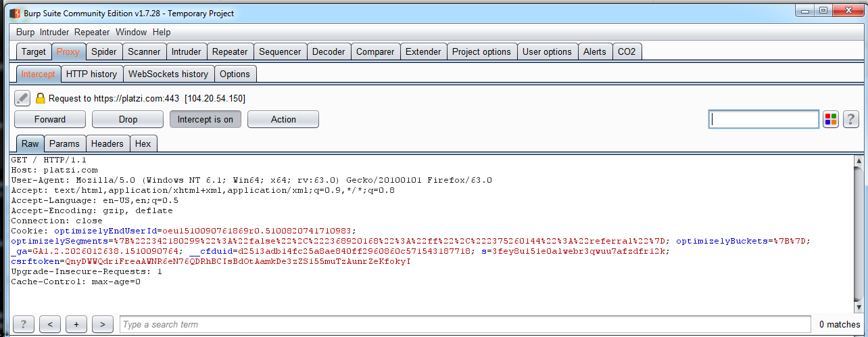Open the Window menu
This screenshot has width=868, height=337.
[131, 32]
